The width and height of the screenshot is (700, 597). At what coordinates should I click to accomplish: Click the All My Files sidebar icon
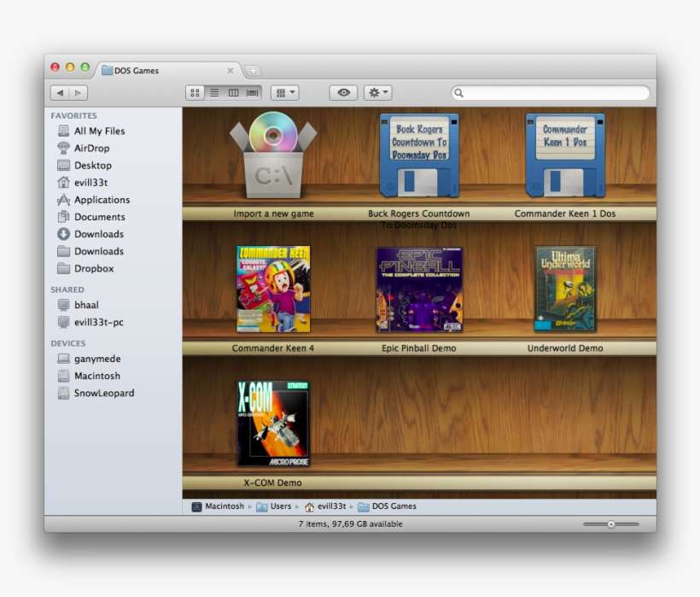pos(63,131)
